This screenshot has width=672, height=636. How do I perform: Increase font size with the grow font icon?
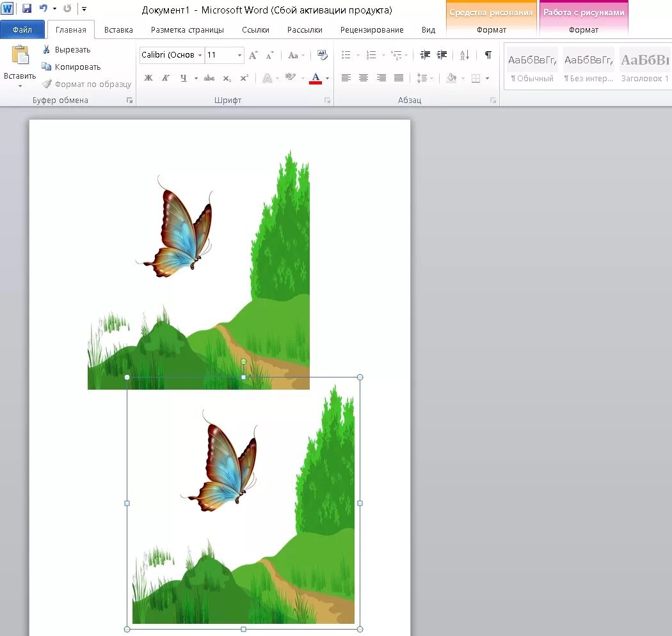point(253,55)
